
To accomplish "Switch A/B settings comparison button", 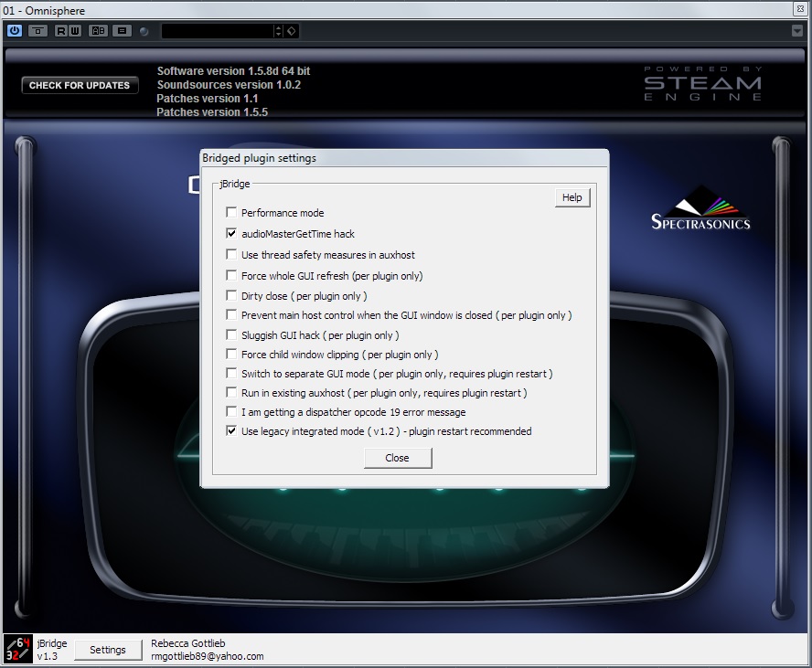I will pos(98,31).
